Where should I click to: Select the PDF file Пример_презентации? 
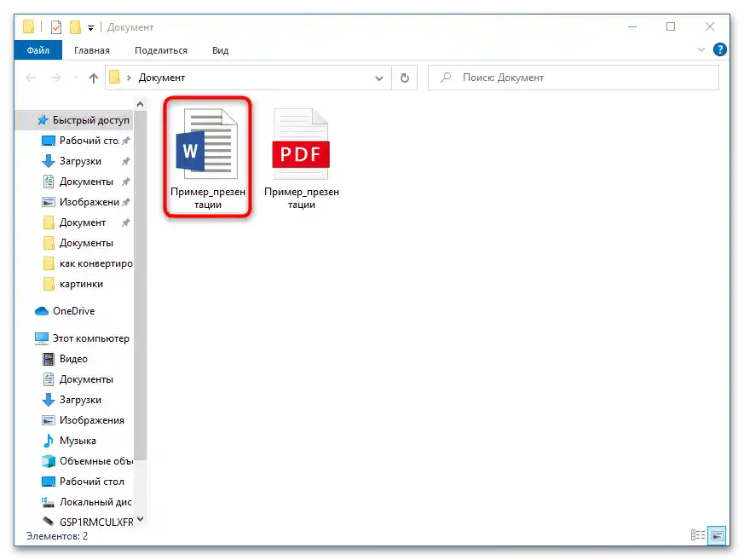[x=302, y=158]
